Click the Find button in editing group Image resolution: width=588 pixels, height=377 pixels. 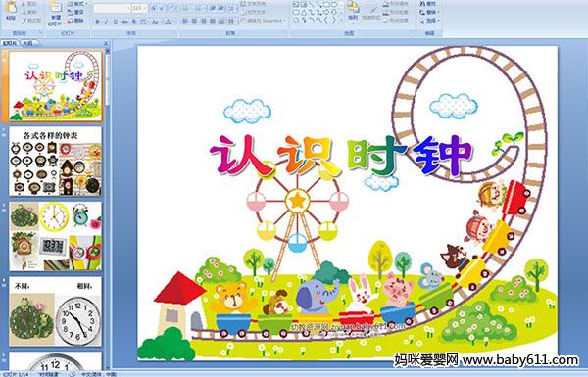tap(428, 4)
